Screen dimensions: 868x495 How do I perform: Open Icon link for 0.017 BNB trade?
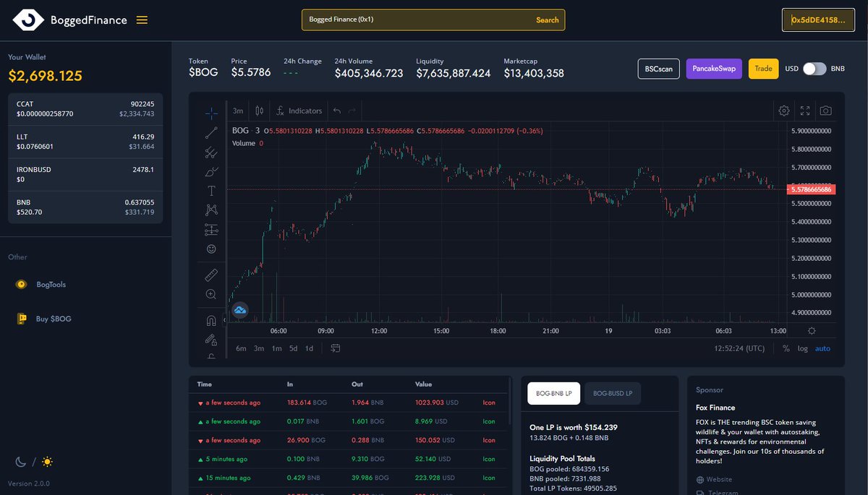[x=489, y=421]
